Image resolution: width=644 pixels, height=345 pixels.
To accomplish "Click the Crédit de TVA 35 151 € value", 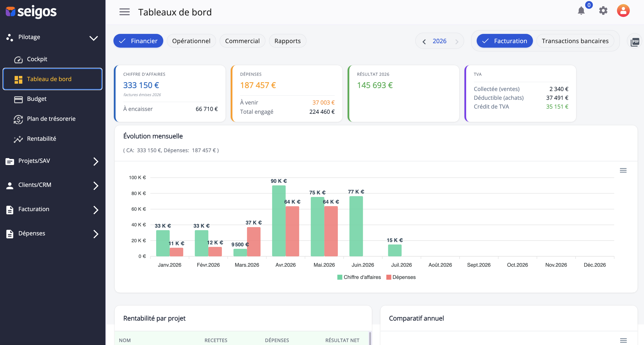I will click(557, 107).
